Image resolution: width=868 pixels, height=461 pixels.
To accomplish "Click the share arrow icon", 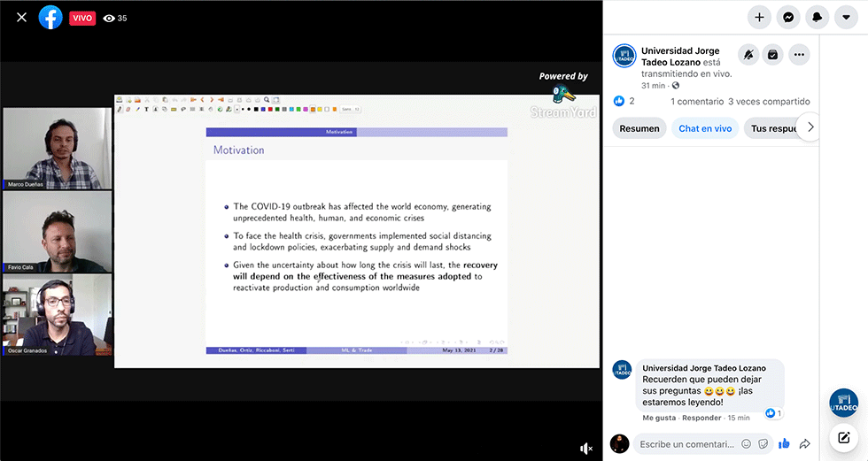I will 805,444.
